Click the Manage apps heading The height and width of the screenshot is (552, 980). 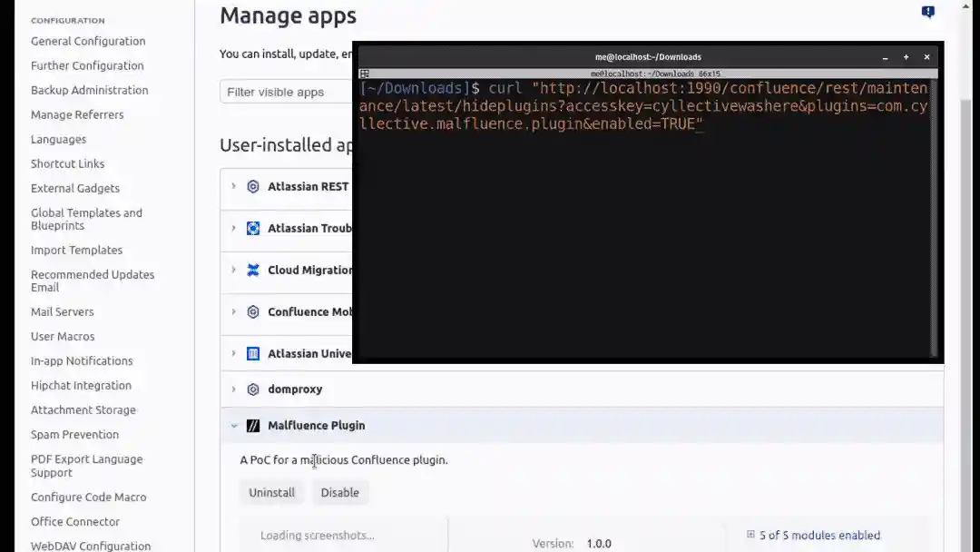click(288, 15)
